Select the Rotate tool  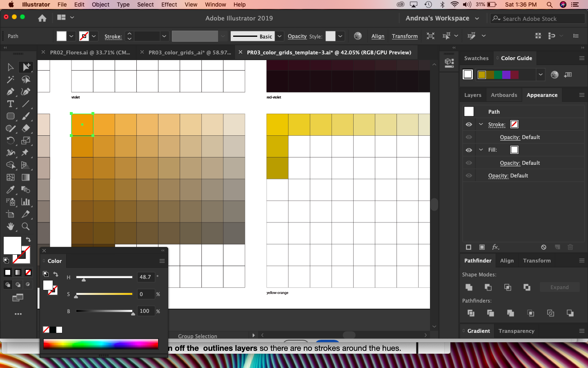click(11, 141)
